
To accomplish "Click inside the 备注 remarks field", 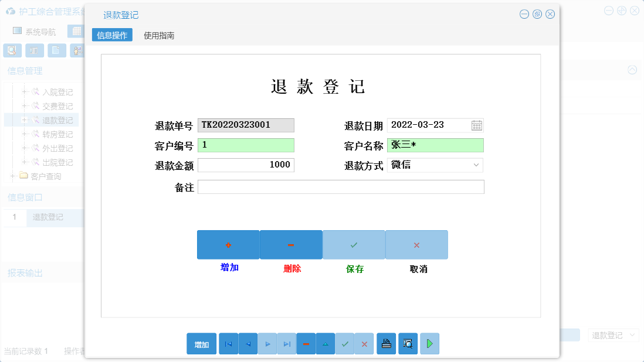I will tap(340, 186).
